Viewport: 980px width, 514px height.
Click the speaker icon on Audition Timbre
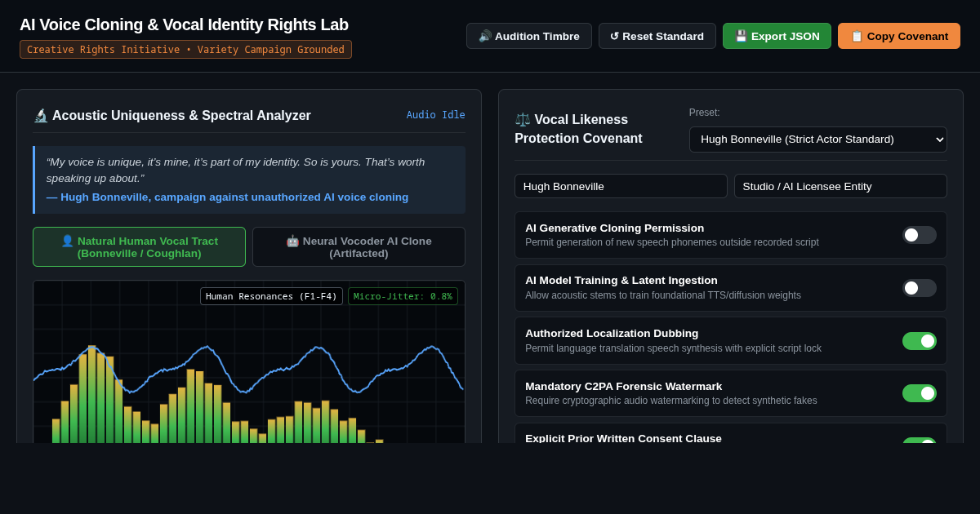[x=485, y=36]
